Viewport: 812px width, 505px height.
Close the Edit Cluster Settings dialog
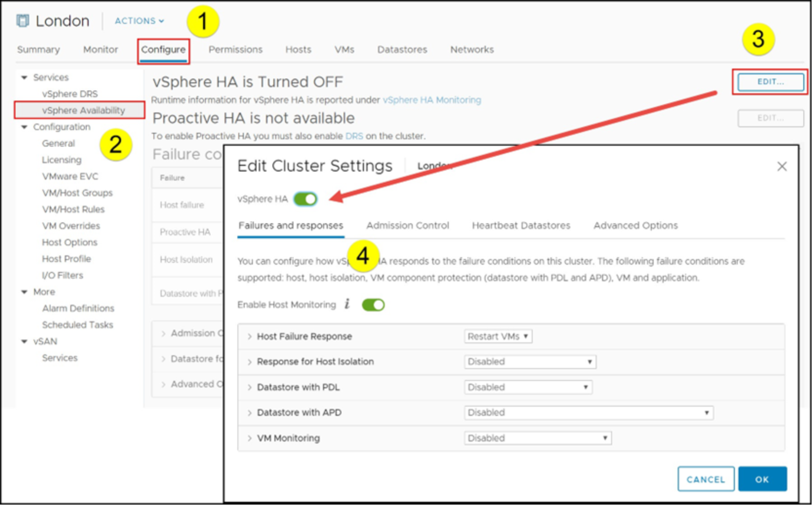coord(782,166)
